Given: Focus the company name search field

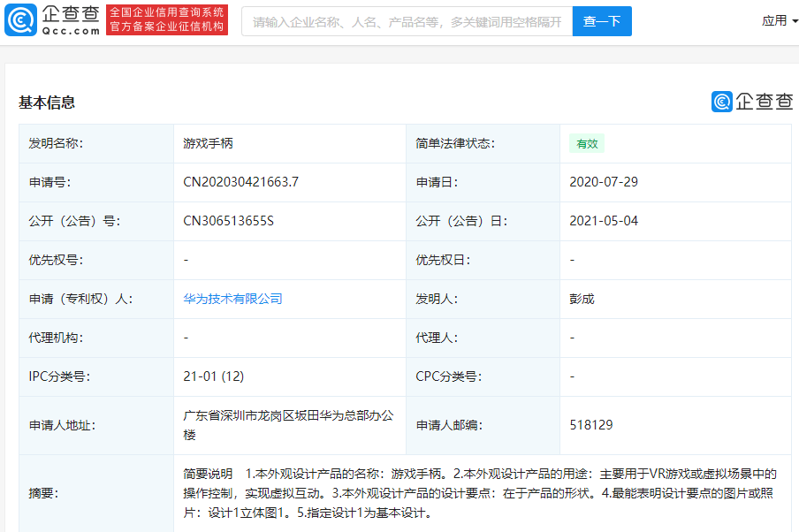Looking at the screenshot, I should pyautogui.click(x=407, y=21).
